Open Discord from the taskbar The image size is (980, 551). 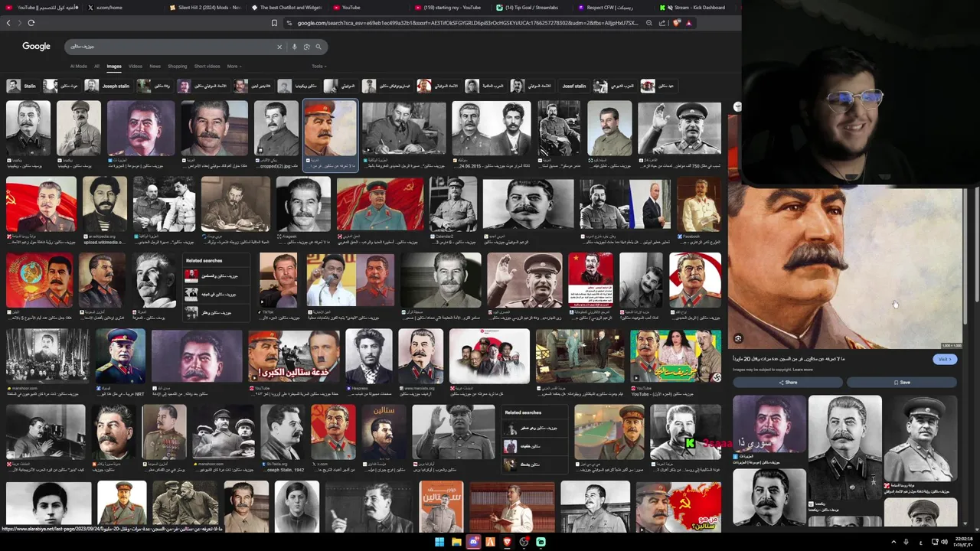(473, 542)
